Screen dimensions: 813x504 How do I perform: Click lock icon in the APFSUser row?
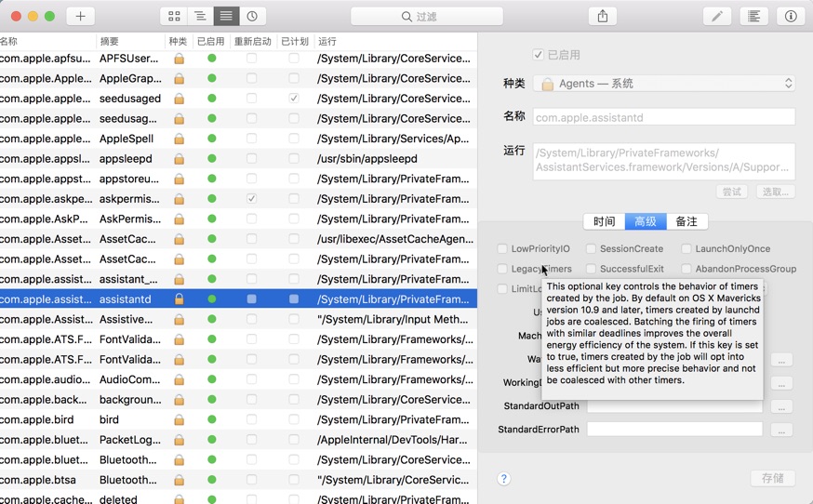pyautogui.click(x=179, y=59)
